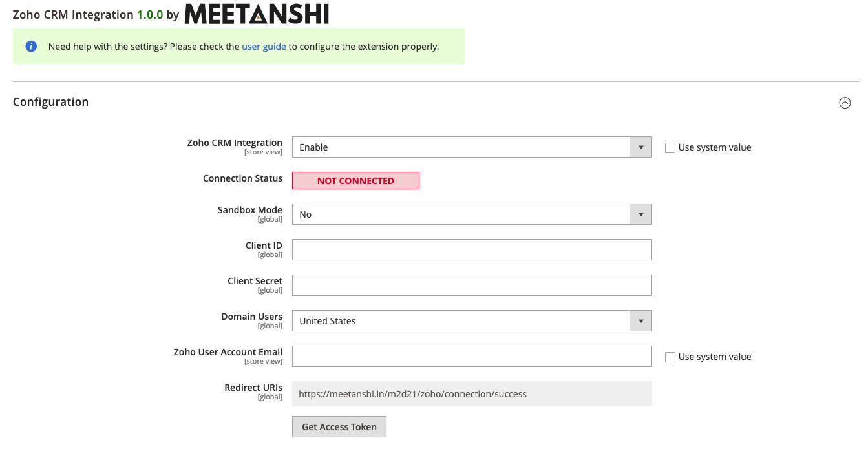Image resolution: width=868 pixels, height=449 pixels.
Task: Click the NOT CONNECTED status badge
Action: click(x=355, y=180)
